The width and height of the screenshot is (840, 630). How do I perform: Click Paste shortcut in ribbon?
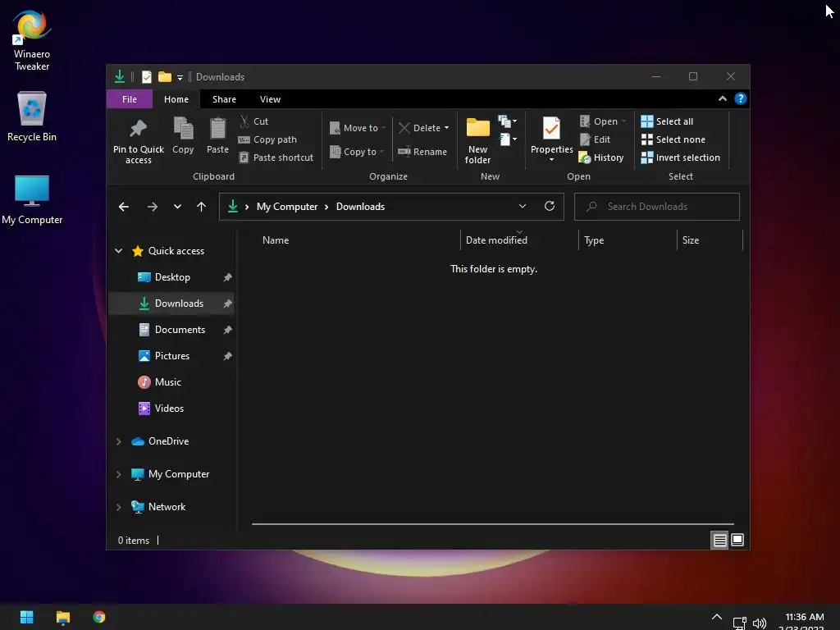click(276, 157)
